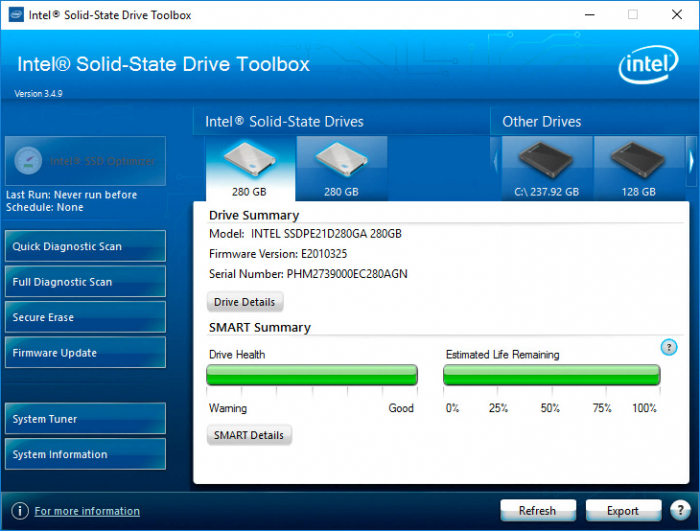The height and width of the screenshot is (531, 700).
Task: Close the Toolbox window
Action: coord(677,15)
